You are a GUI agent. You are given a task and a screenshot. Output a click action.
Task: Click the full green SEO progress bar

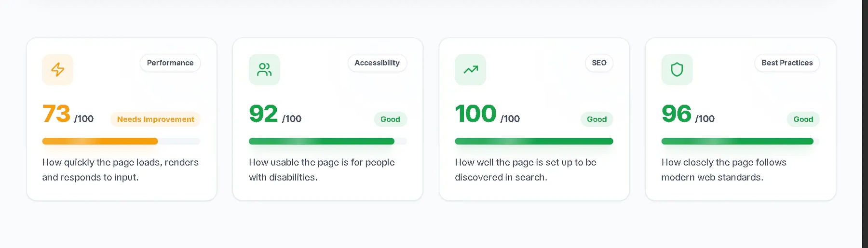point(534,141)
